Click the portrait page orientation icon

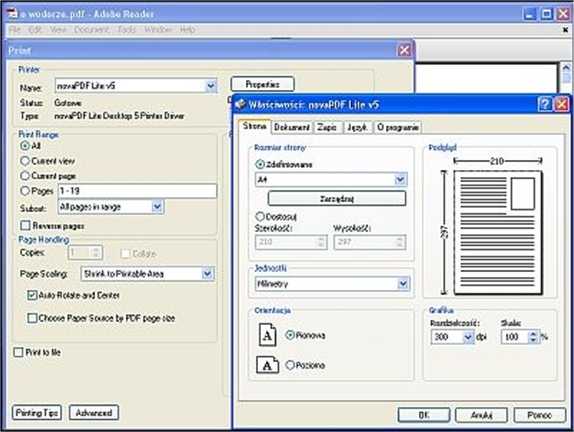coord(267,335)
